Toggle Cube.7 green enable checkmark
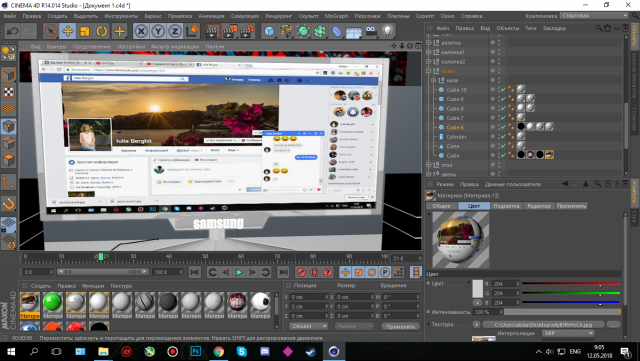 (x=503, y=118)
